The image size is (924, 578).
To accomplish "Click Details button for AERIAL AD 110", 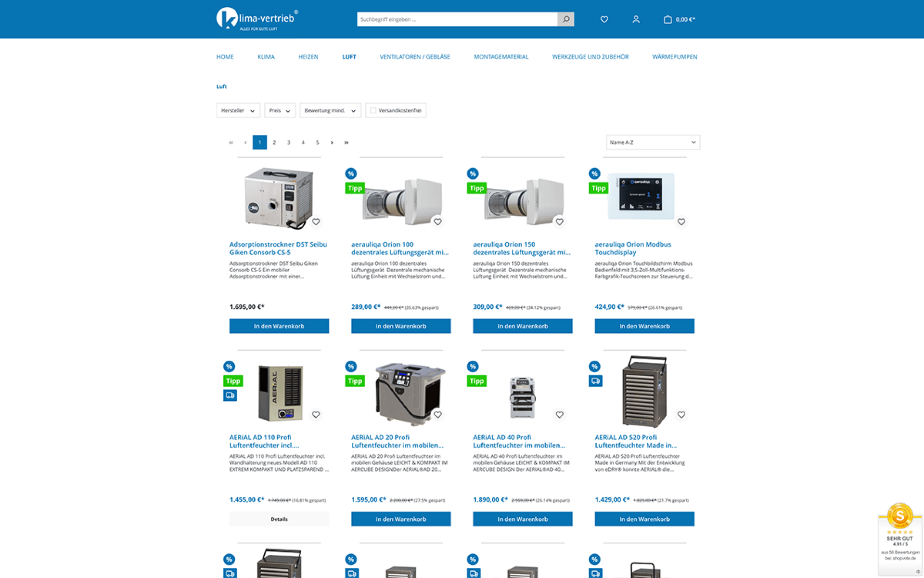I will coord(279,519).
